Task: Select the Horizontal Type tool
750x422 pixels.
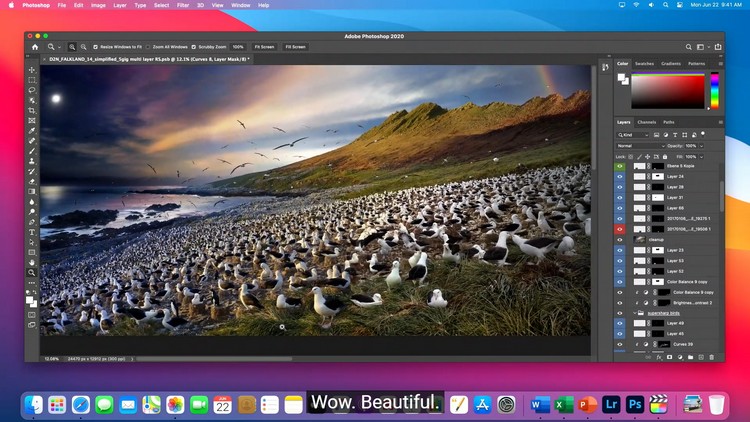Action: point(32,232)
